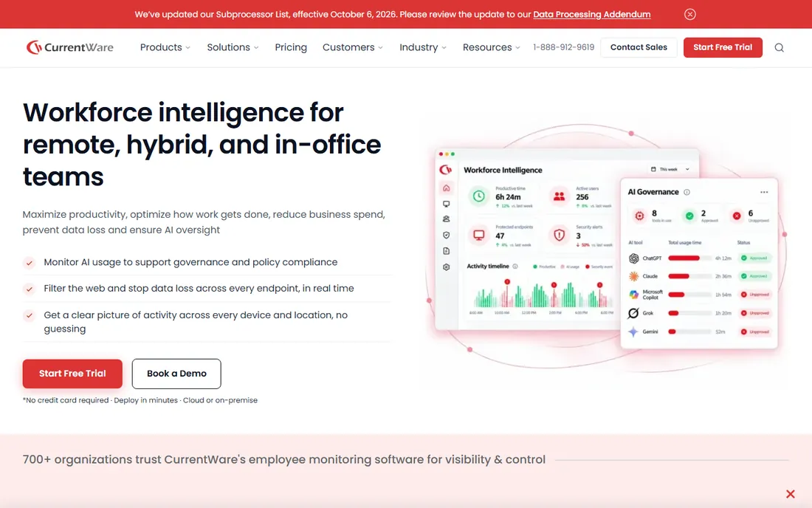Image resolution: width=812 pixels, height=508 pixels.
Task: Click the users icon in the dashboard sidebar
Action: (446, 219)
